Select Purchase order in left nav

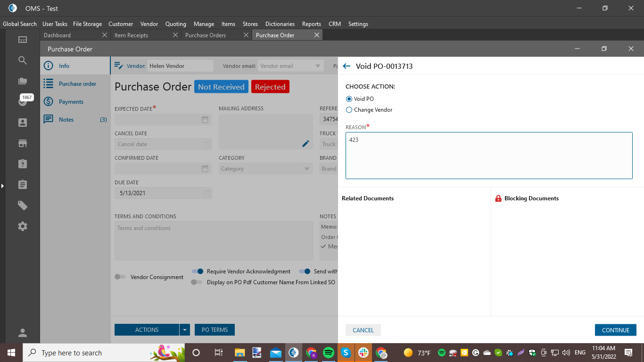pos(75,84)
